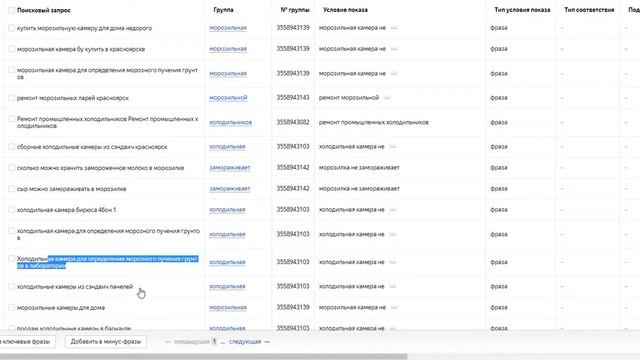The width and height of the screenshot is (640, 360).
Task: Click group number 3558943143
Action: click(293, 98)
